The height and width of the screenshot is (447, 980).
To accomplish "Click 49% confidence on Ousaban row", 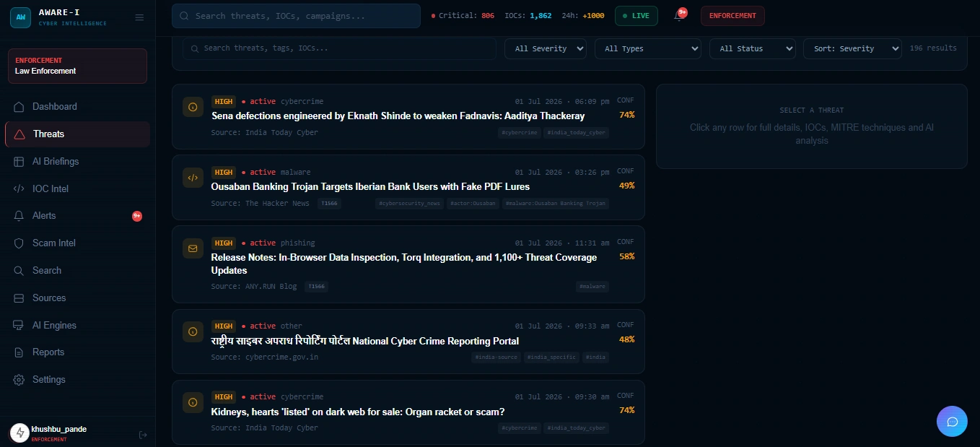I will click(626, 186).
